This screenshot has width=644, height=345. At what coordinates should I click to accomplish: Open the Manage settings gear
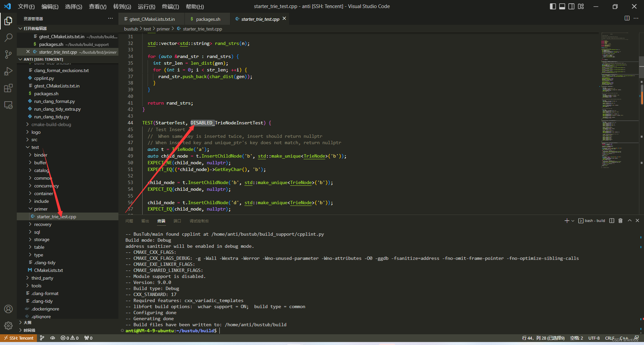click(x=8, y=325)
